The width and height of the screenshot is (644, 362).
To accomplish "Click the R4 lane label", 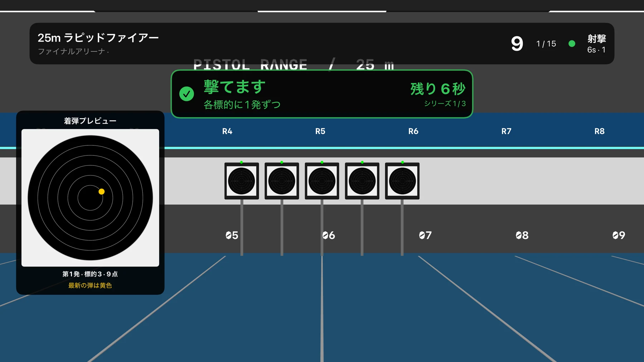I will click(x=227, y=131).
